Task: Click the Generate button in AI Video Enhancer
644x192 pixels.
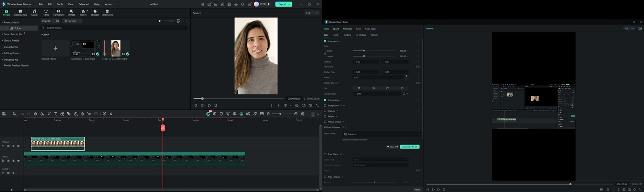Action: [410, 147]
